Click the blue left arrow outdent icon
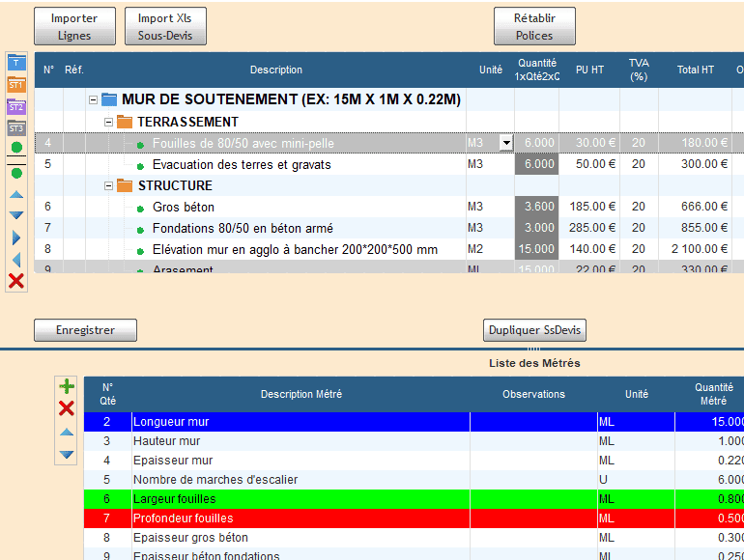The height and width of the screenshot is (560, 744). click(x=16, y=259)
